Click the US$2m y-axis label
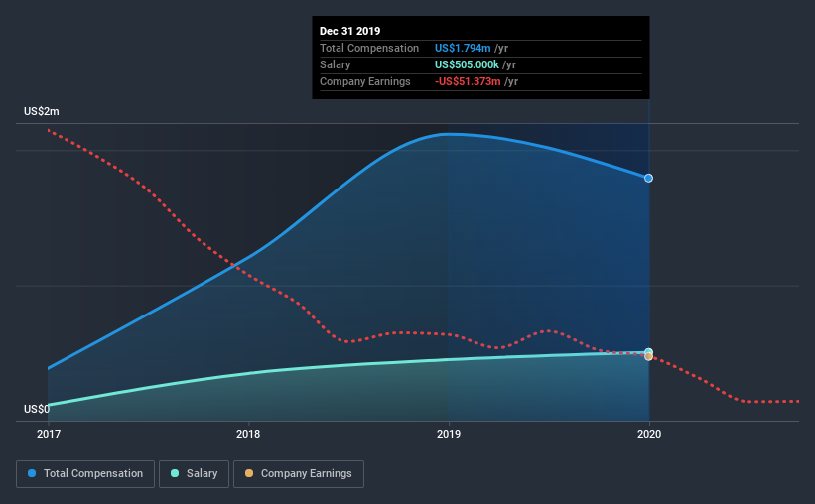 pyautogui.click(x=41, y=112)
